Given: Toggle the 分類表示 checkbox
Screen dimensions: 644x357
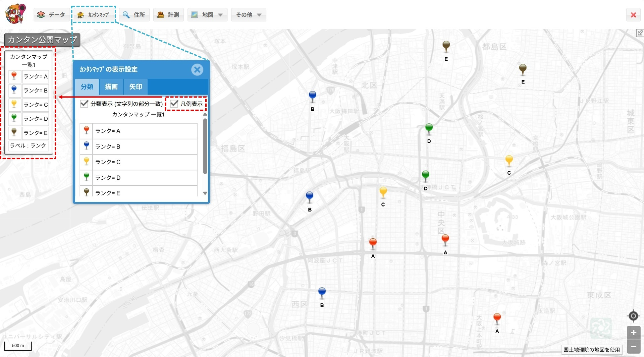Looking at the screenshot, I should tap(84, 104).
